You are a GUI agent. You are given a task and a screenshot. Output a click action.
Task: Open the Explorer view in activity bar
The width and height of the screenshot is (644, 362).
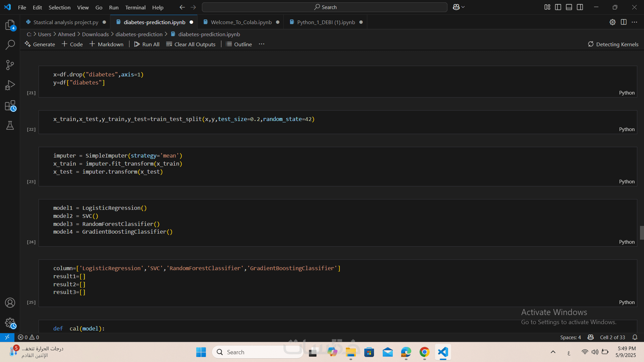10,25
